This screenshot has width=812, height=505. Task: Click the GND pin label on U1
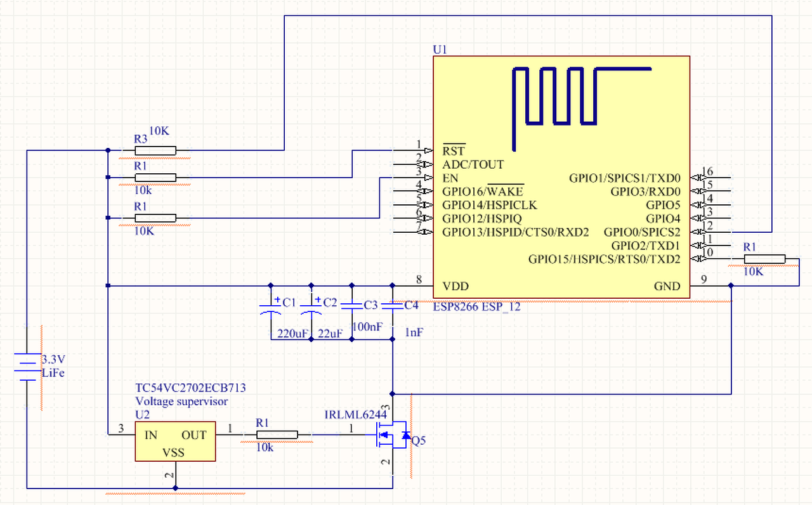(x=667, y=286)
